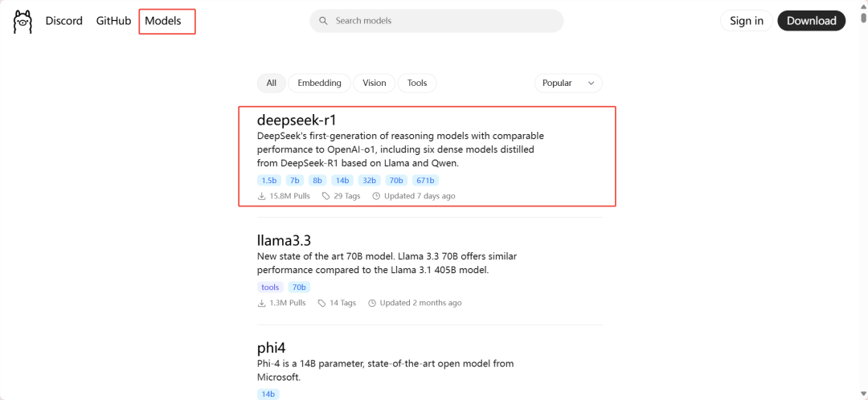
Task: Toggle the Tools filter pill
Action: click(417, 83)
